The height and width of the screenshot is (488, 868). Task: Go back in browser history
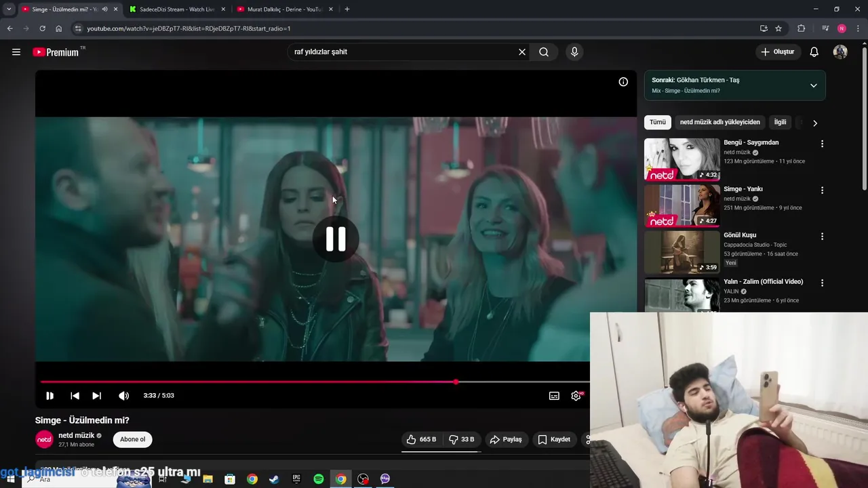pos(9,28)
